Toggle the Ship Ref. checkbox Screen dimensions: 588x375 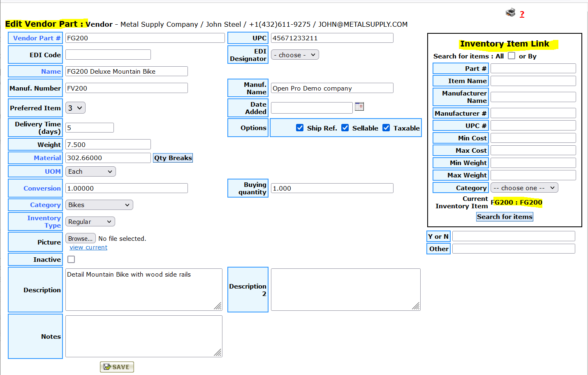click(300, 128)
